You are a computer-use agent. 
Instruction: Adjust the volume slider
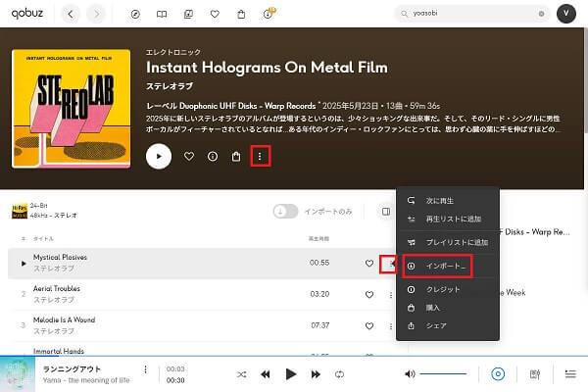[443, 373]
